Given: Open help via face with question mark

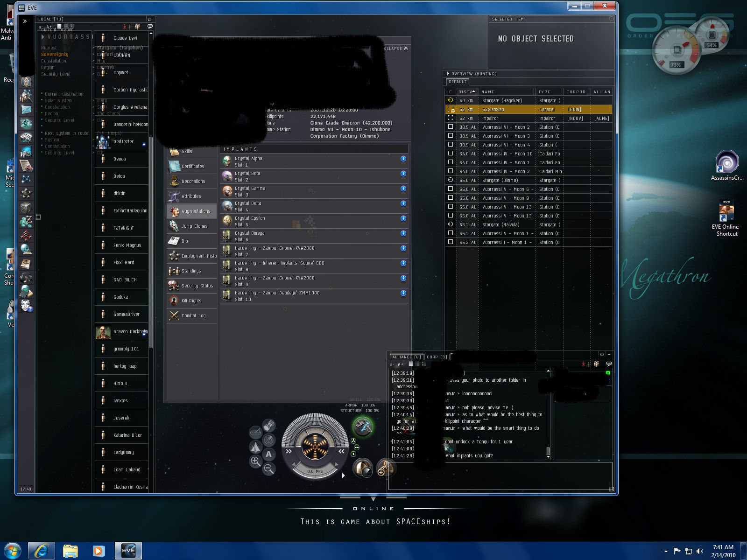Looking at the screenshot, I should pos(26,306).
